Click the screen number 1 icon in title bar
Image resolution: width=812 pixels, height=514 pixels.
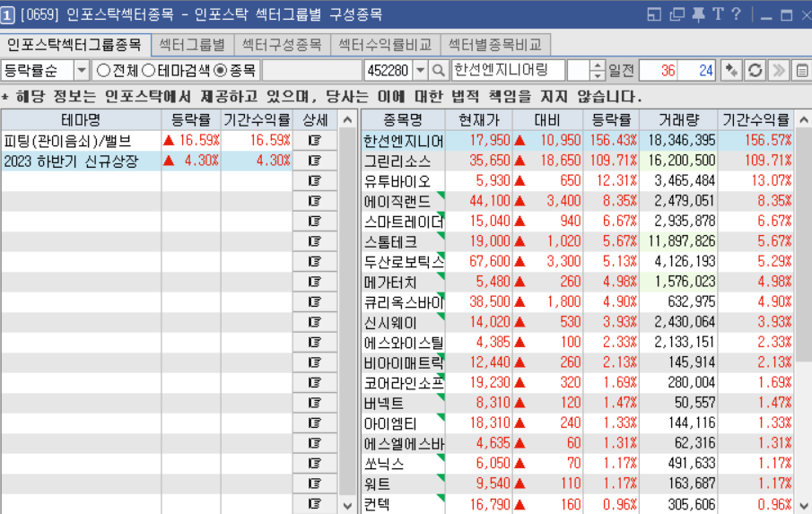point(7,15)
